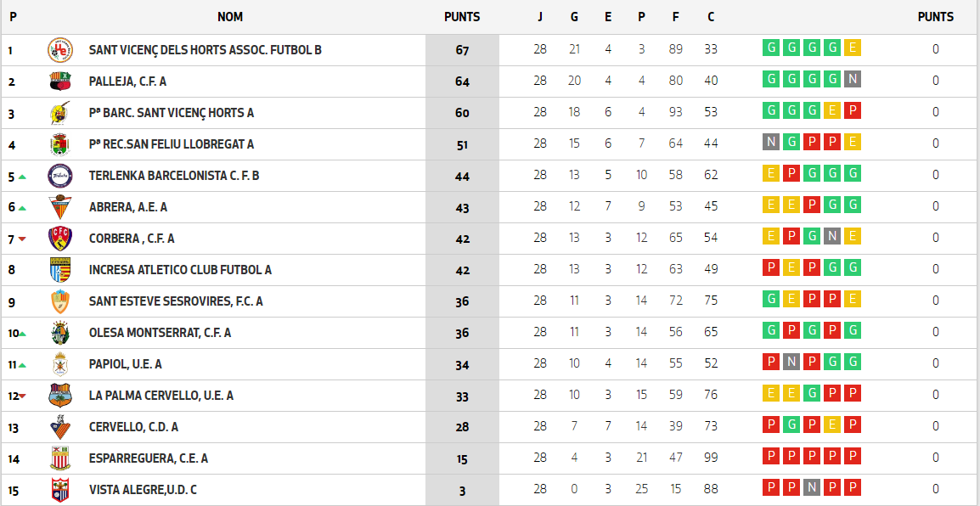
Task: Sort table by NOM column header
Action: [230, 17]
